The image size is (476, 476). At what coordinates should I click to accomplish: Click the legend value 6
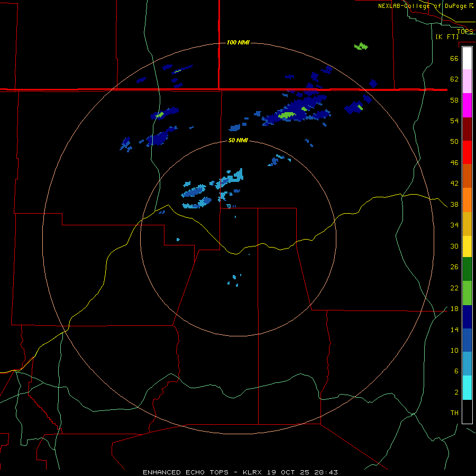tap(456, 371)
